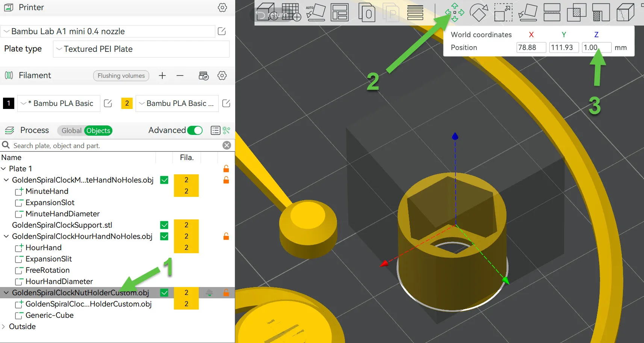Select the Auto orient tool
The image size is (644, 343).
pos(316,12)
